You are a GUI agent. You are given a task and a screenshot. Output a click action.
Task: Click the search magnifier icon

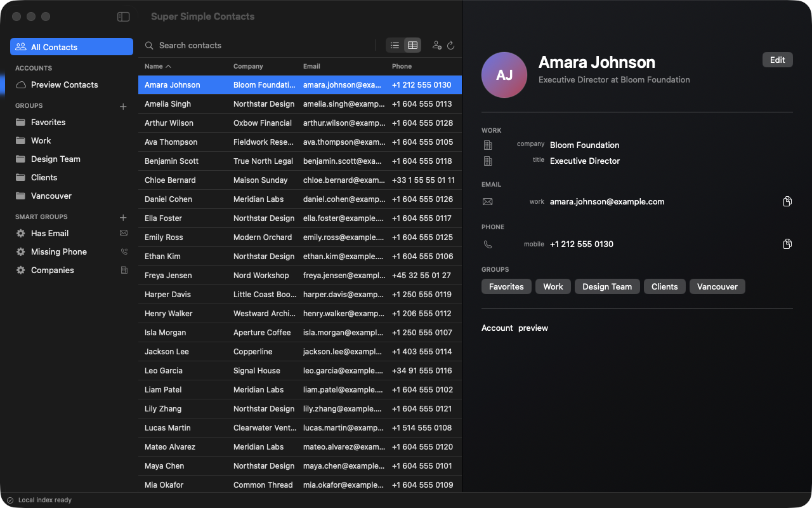[x=149, y=45]
